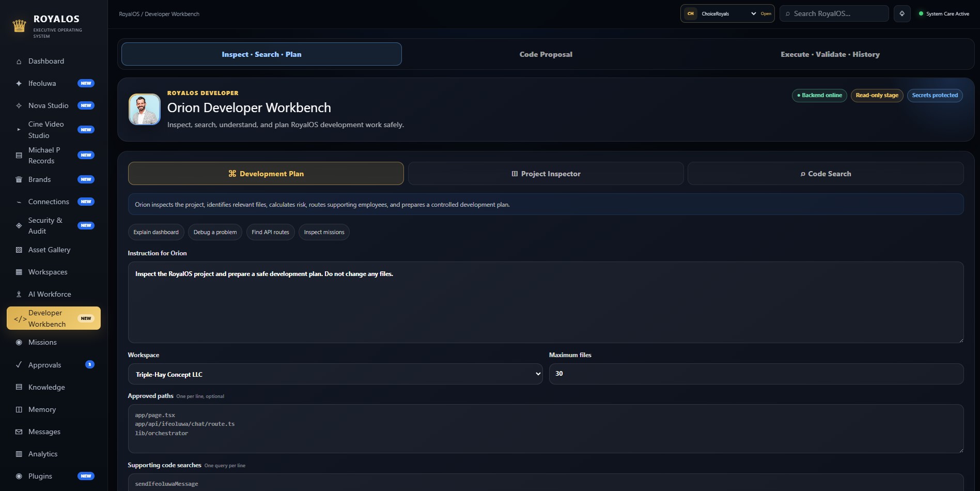Click the Plugins circle icon
The image size is (980, 491).
pos(19,476)
